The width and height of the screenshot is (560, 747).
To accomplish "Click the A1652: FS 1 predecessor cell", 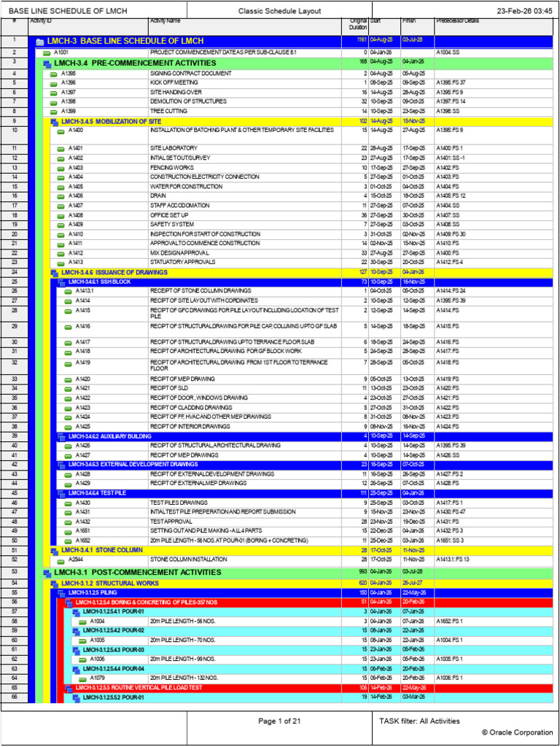I will [x=494, y=622].
